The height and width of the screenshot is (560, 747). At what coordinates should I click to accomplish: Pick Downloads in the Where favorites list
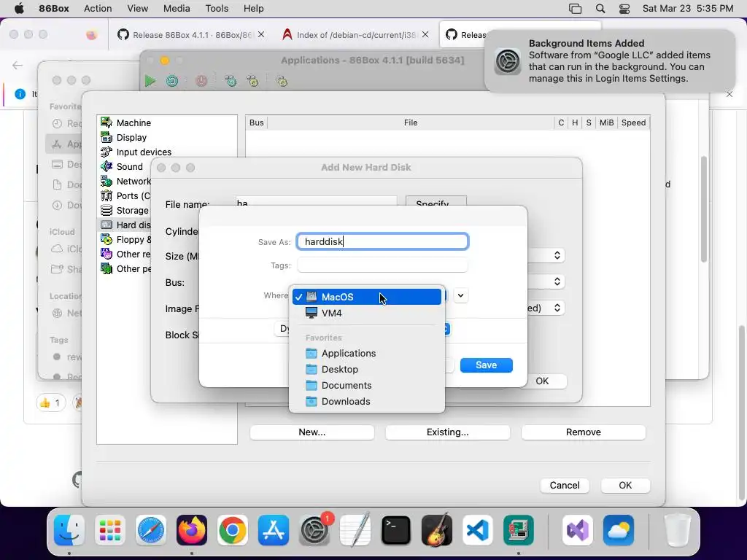pos(367,402)
